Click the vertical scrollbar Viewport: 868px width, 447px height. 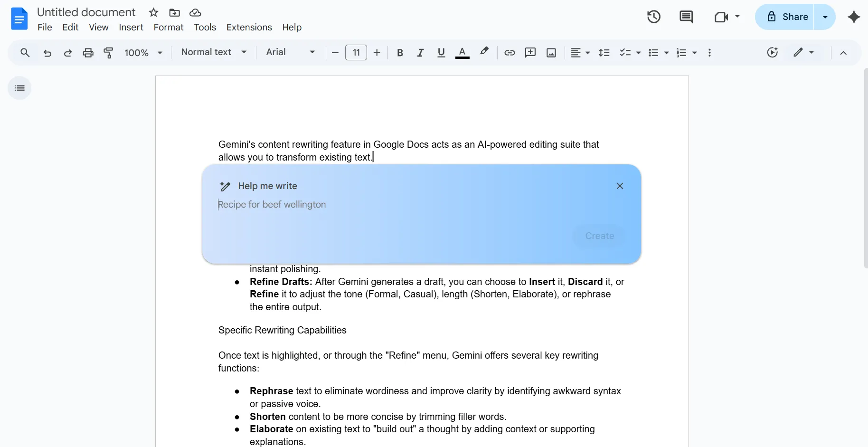[x=866, y=168]
